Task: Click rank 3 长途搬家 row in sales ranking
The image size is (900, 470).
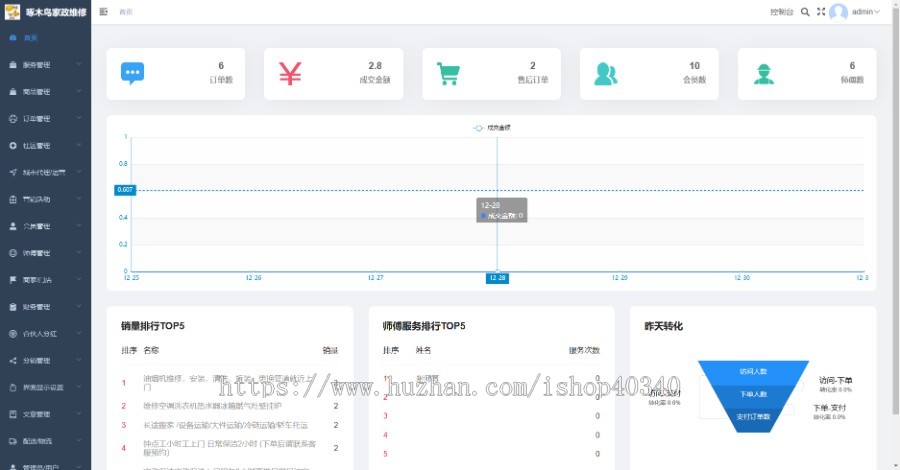Action: (230, 425)
